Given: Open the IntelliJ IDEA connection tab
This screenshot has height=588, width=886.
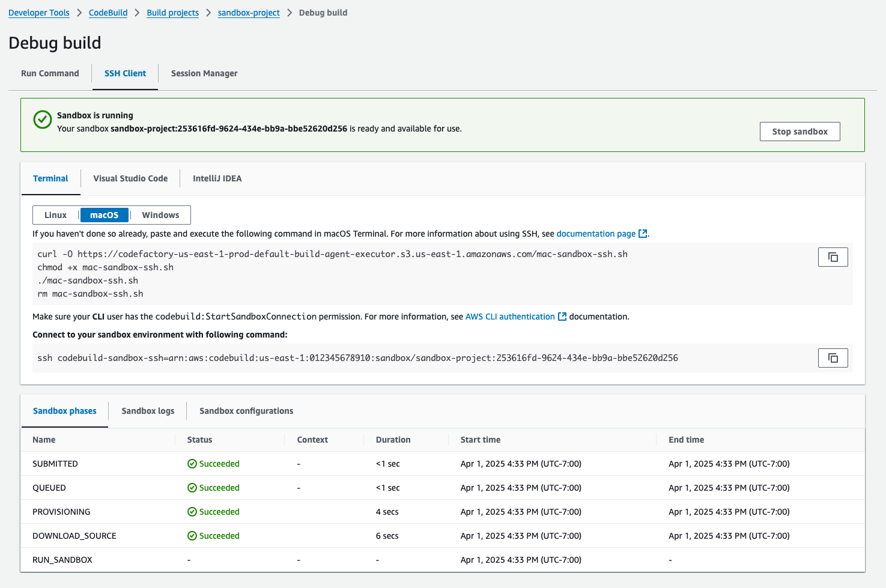Looking at the screenshot, I should pyautogui.click(x=217, y=178).
